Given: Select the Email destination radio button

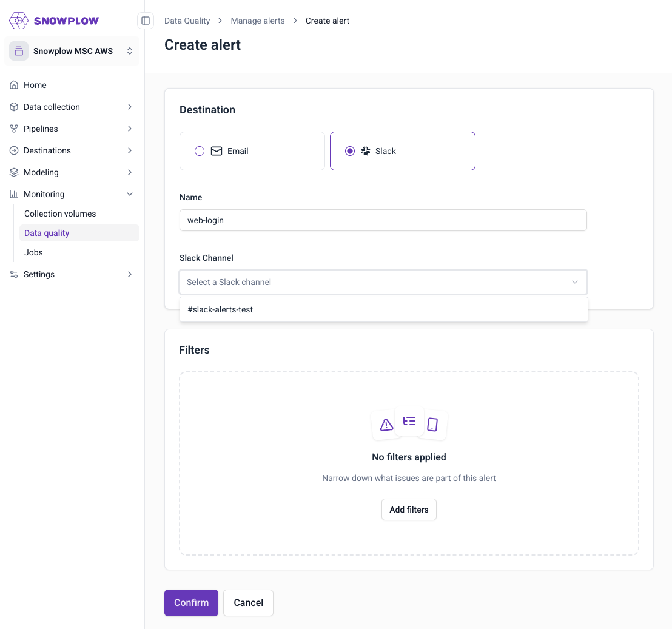Looking at the screenshot, I should (x=200, y=151).
